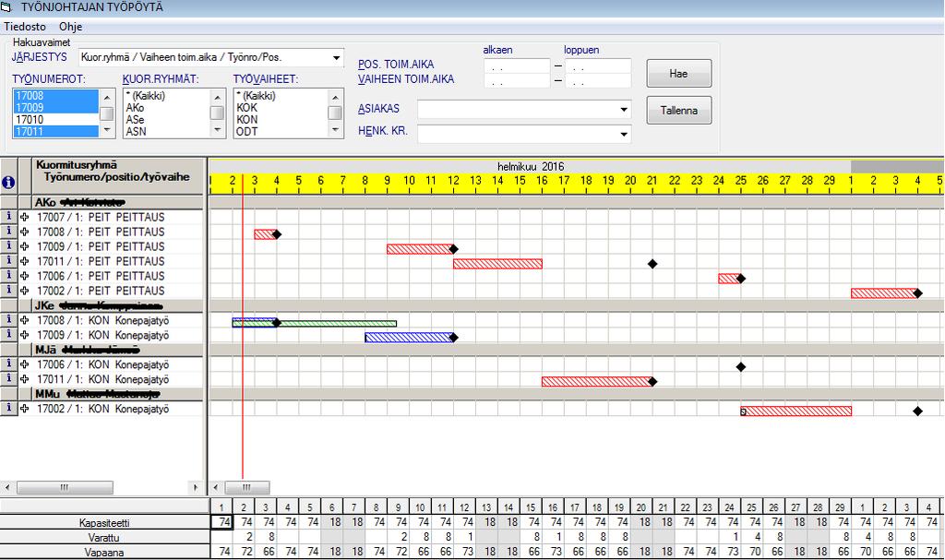Open the Ohje menu
Screen dimensions: 945x560
[70, 27]
